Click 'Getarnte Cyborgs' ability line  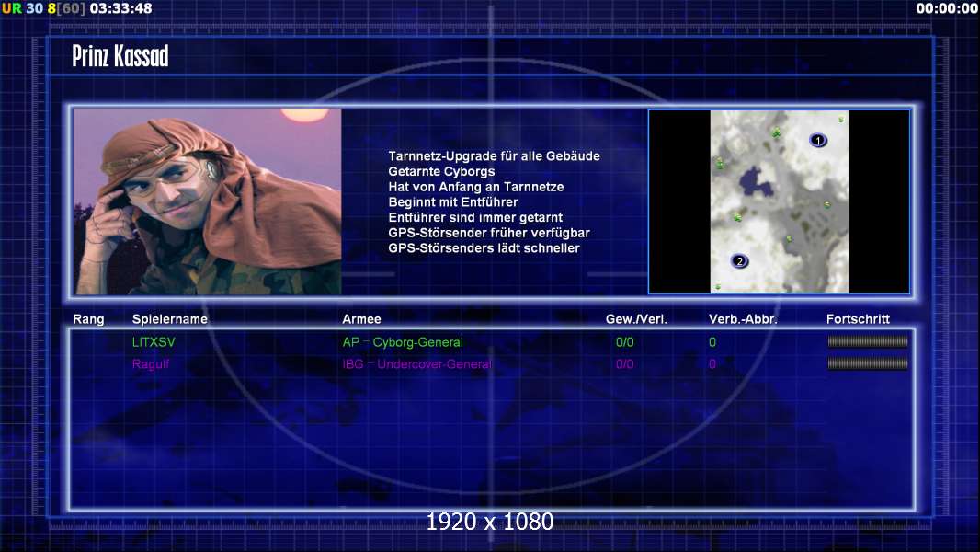[441, 171]
